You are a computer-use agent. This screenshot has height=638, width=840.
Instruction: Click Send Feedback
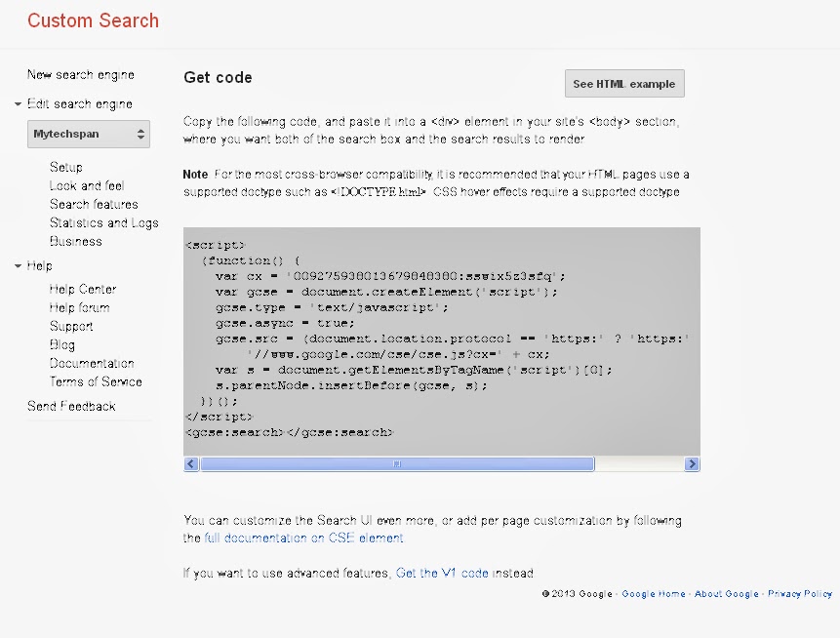[71, 406]
